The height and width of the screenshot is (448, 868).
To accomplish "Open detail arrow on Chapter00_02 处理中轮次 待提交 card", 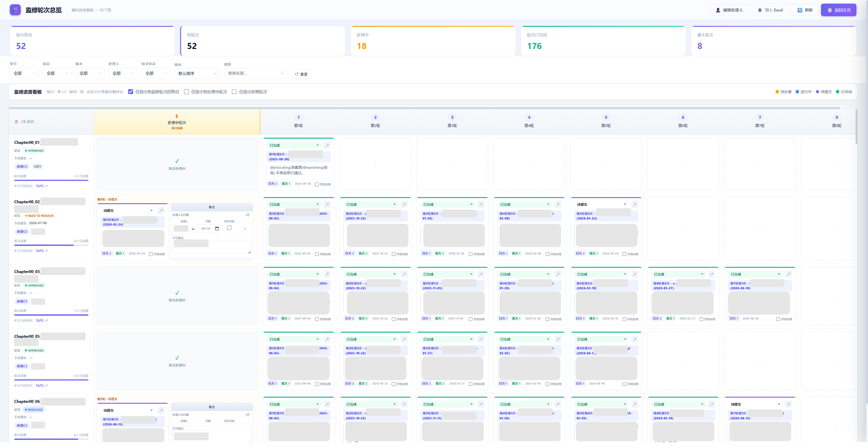I will click(x=161, y=210).
